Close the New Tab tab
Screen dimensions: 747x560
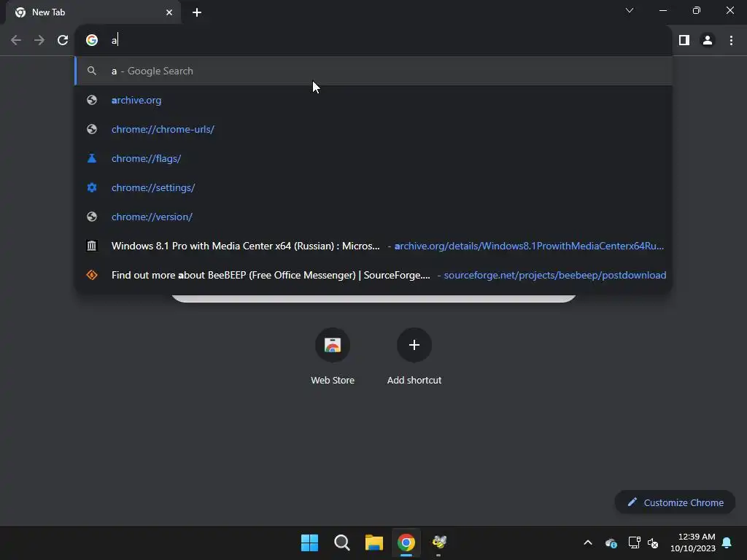pos(169,12)
